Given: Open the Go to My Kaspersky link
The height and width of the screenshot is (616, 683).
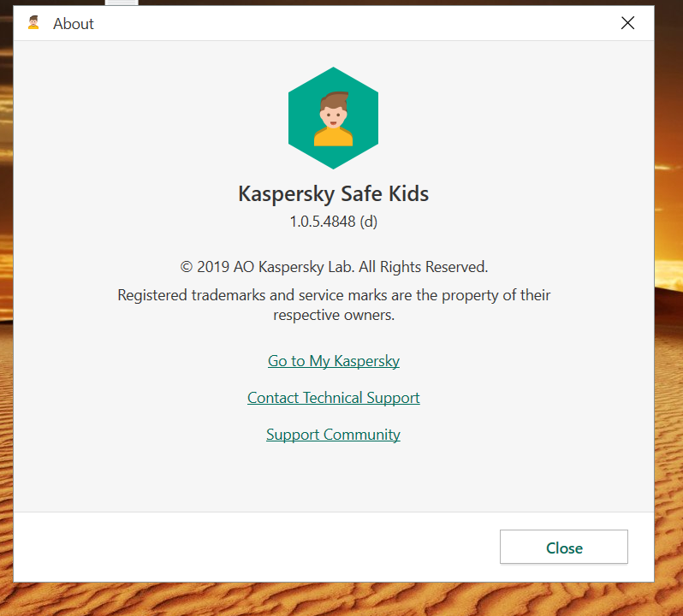Looking at the screenshot, I should 334,361.
